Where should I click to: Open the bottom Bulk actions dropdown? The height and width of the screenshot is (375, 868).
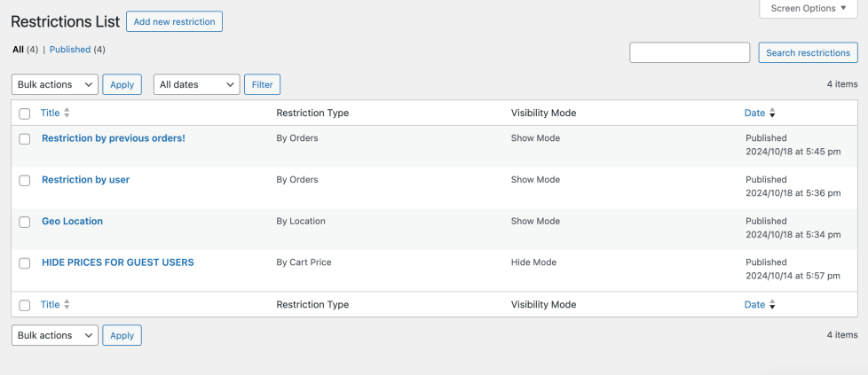pyautogui.click(x=55, y=335)
